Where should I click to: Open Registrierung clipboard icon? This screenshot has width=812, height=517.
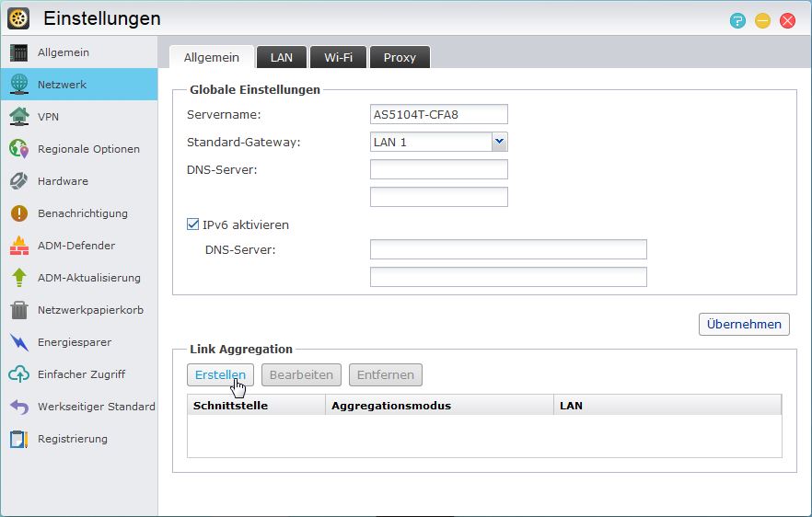click(x=19, y=439)
